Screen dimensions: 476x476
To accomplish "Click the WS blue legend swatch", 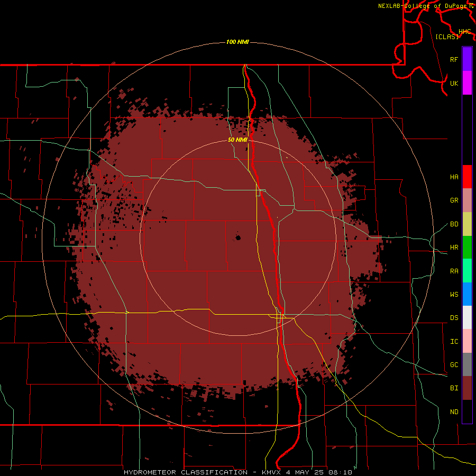I will coord(467,294).
